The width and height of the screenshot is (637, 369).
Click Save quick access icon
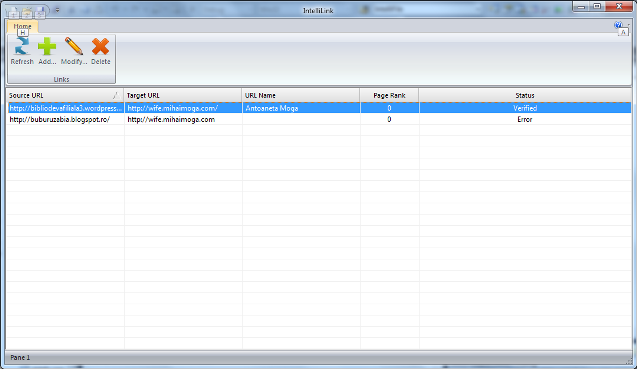[40, 13]
